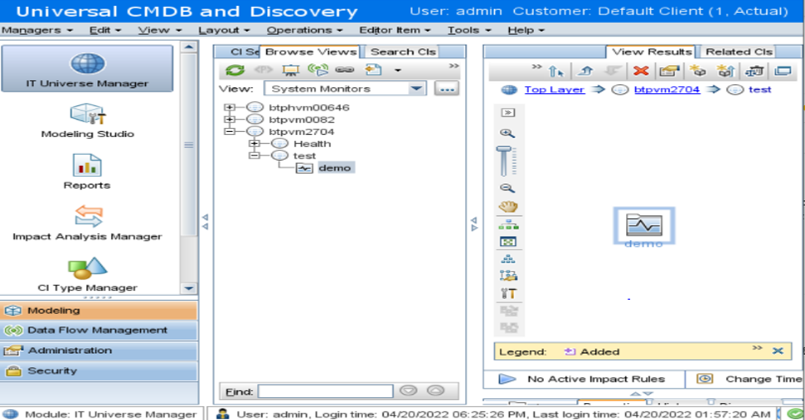This screenshot has width=805, height=420.
Task: Expand the btphvm00646 tree node
Action: 229,107
